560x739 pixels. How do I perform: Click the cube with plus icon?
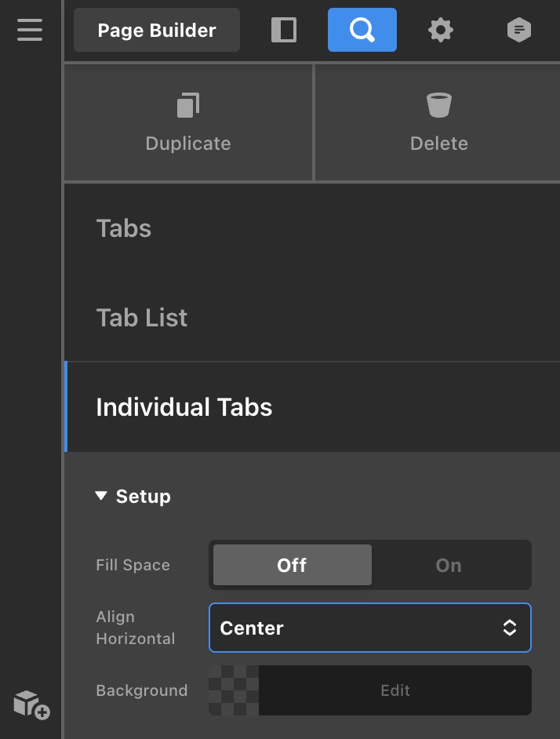click(31, 704)
